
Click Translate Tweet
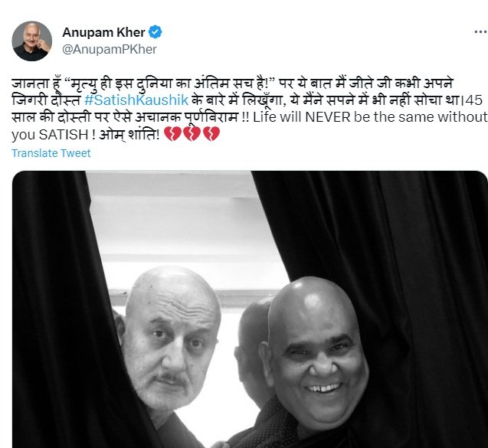[x=51, y=153]
